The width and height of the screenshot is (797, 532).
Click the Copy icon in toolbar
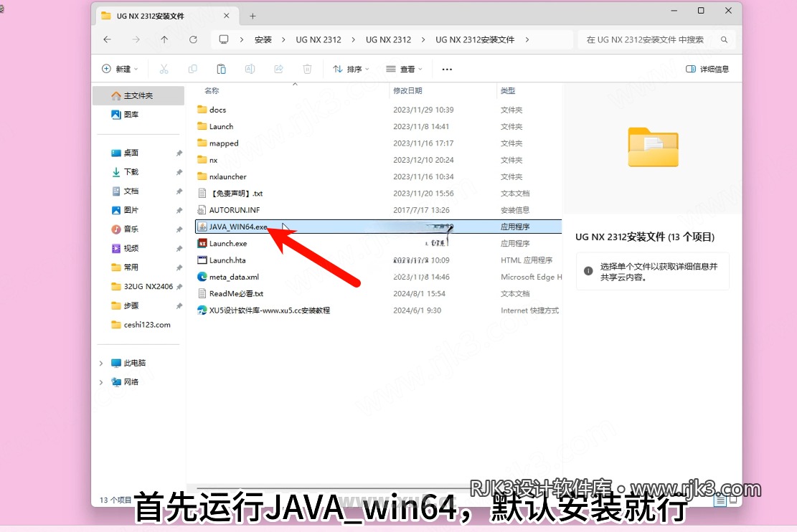[193, 69]
